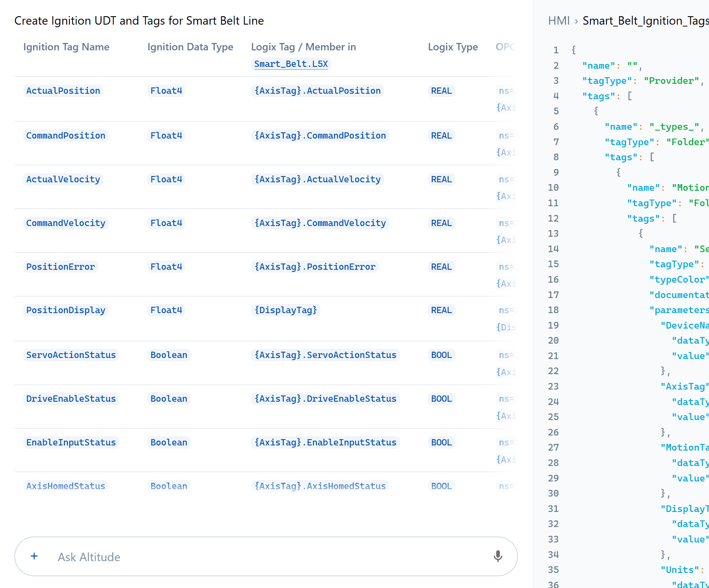Image resolution: width=709 pixels, height=588 pixels.
Task: Click the Ignition Data Type column header
Action: (190, 47)
